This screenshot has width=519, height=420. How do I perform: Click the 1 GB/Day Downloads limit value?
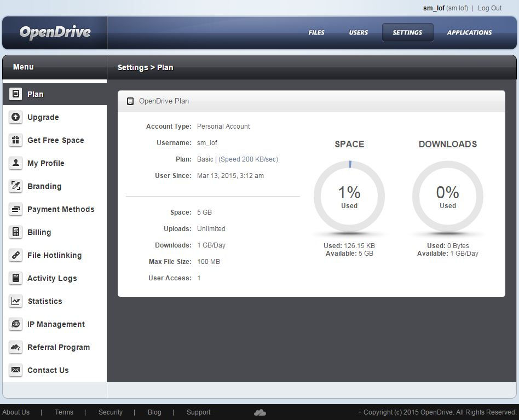tap(211, 245)
